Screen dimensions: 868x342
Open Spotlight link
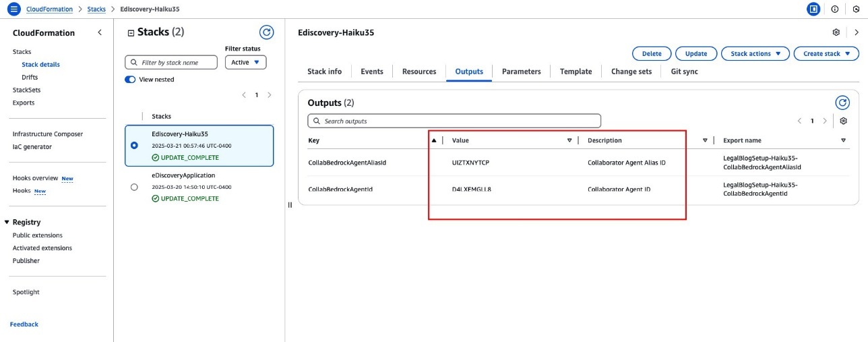click(x=26, y=292)
